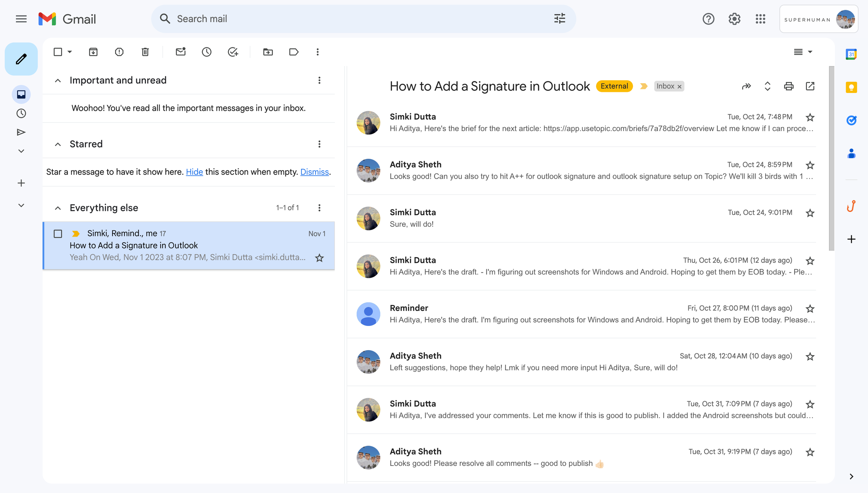
Task: Open Google Keep in the side panel
Action: [x=851, y=88]
